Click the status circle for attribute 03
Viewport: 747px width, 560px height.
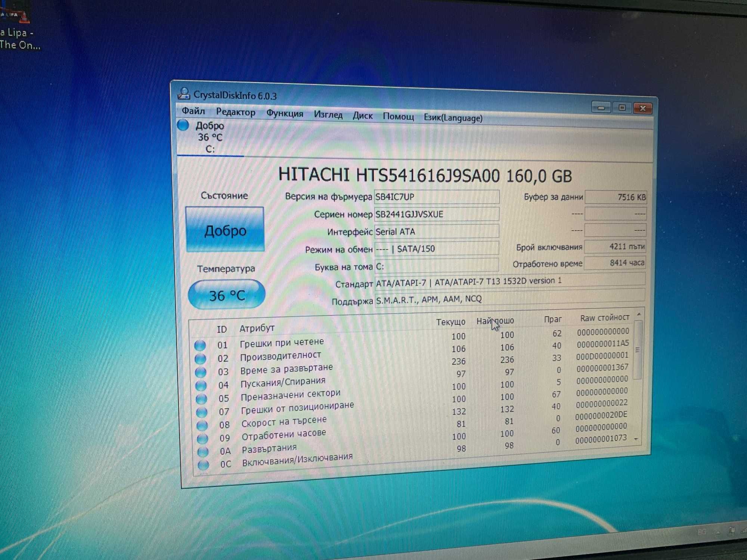tap(201, 372)
